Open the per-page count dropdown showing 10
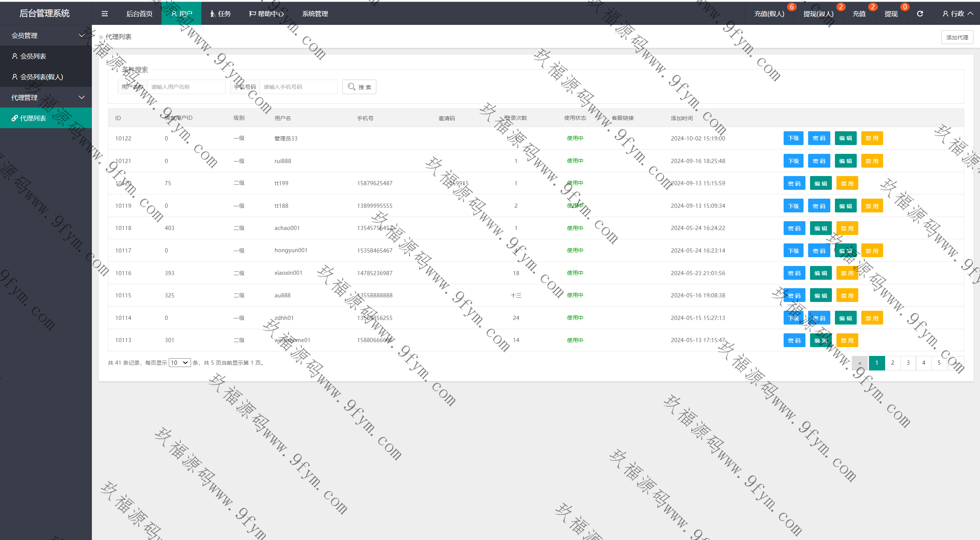This screenshot has width=980, height=540. point(180,362)
